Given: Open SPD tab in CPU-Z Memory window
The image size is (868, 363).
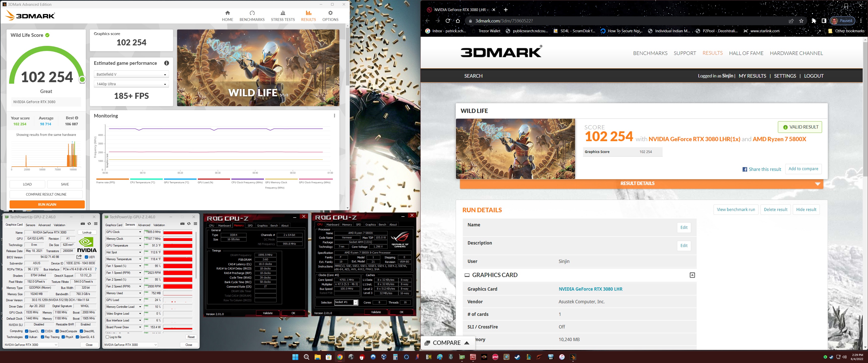Looking at the screenshot, I should pos(250,226).
